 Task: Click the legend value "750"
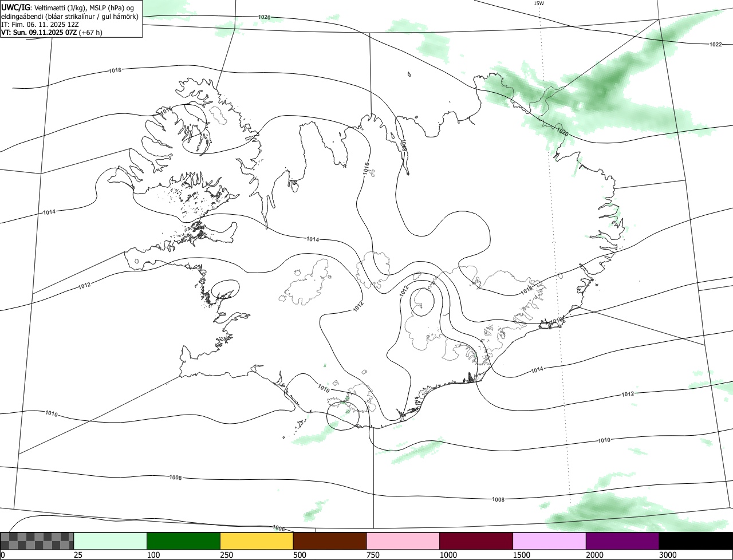click(x=373, y=555)
